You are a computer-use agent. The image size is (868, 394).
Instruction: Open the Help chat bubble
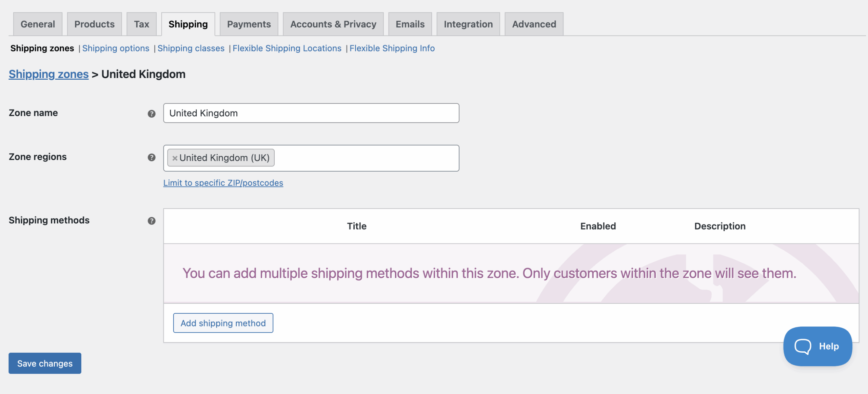click(x=817, y=346)
